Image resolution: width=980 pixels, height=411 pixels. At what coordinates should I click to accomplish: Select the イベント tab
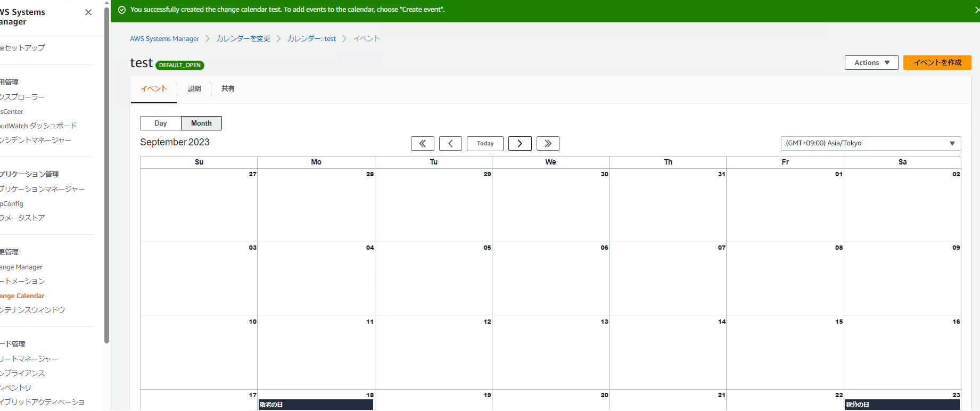pyautogui.click(x=154, y=89)
